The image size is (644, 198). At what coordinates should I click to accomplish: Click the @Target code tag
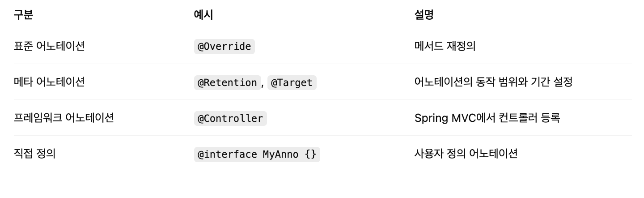tap(292, 82)
